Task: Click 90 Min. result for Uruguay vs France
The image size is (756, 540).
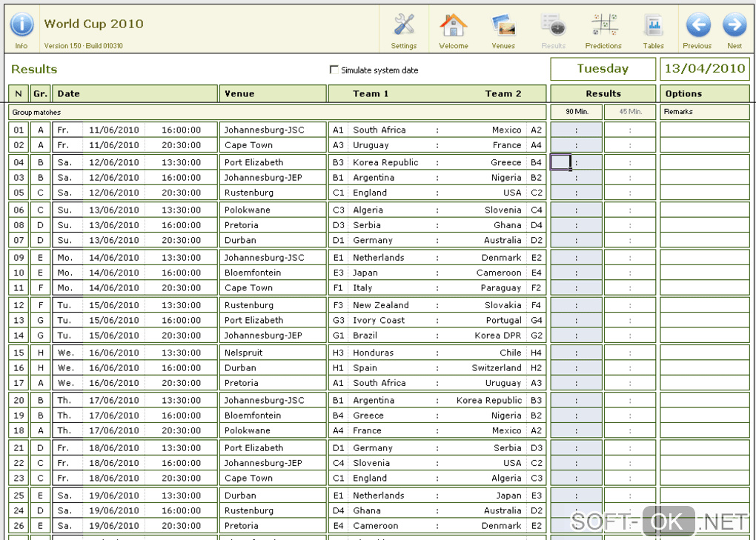Action: (576, 145)
